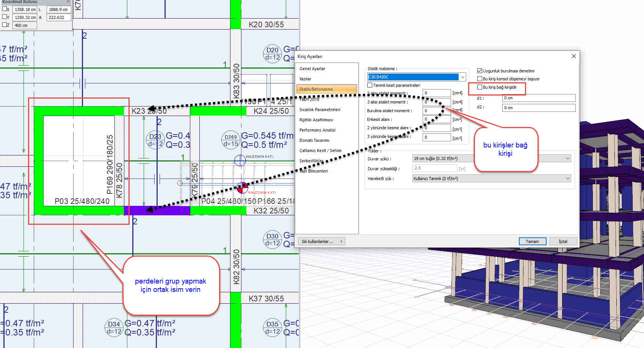Image resolution: width=644 pixels, height=348 pixels.
Task: Select slab label D20 circle
Action: [x=273, y=54]
